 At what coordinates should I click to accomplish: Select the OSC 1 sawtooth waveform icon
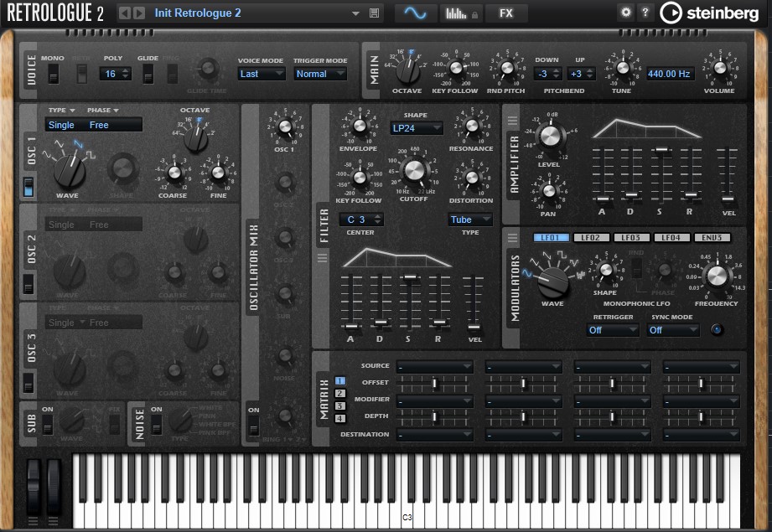coord(78,144)
